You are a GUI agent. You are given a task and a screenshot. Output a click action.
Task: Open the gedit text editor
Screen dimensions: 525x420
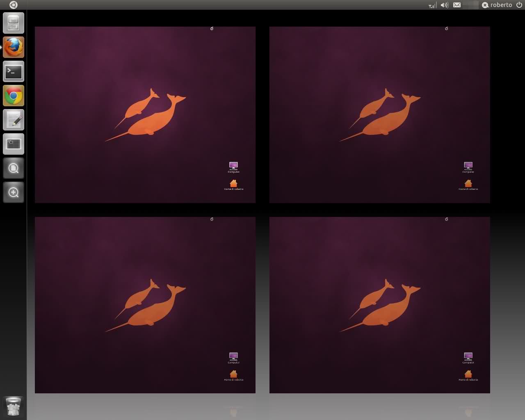click(14, 120)
